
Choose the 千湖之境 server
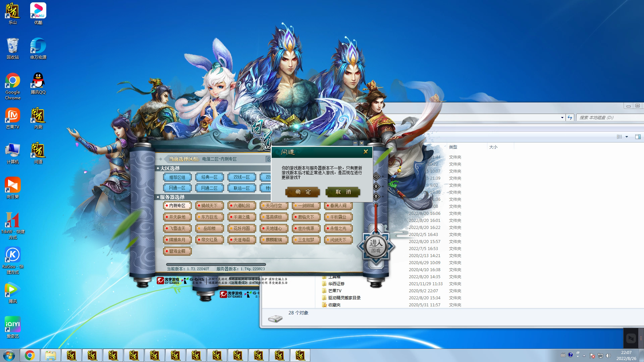241,217
